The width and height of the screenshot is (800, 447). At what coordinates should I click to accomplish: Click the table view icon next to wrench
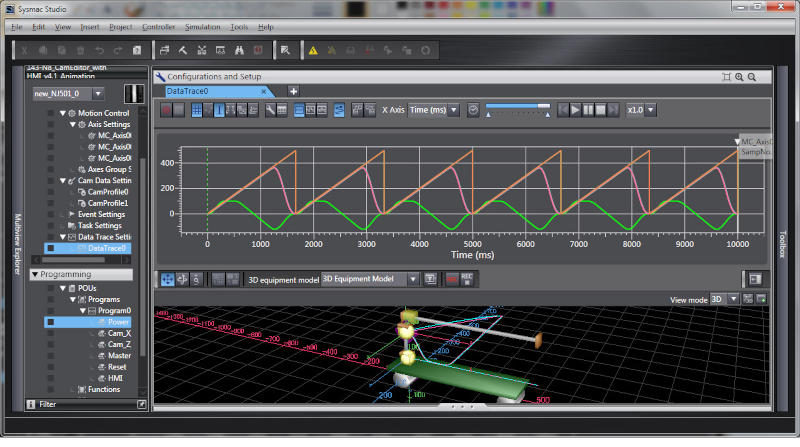pos(282,110)
